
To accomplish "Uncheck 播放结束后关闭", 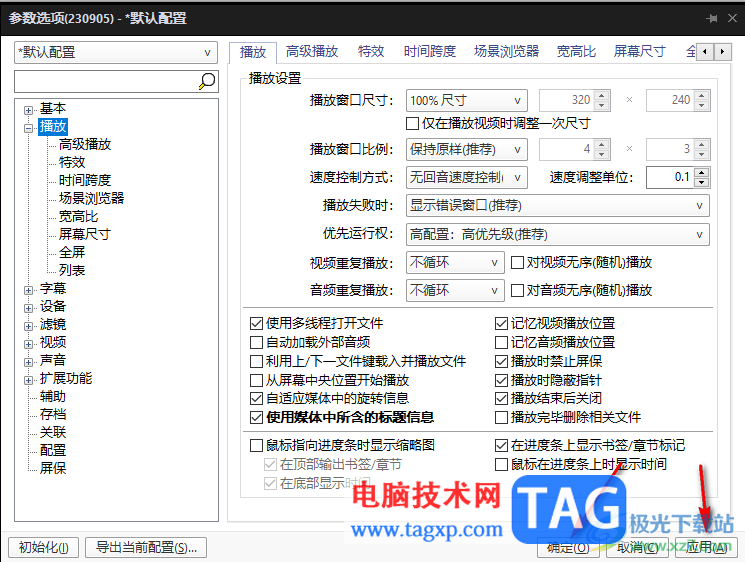I will click(501, 399).
